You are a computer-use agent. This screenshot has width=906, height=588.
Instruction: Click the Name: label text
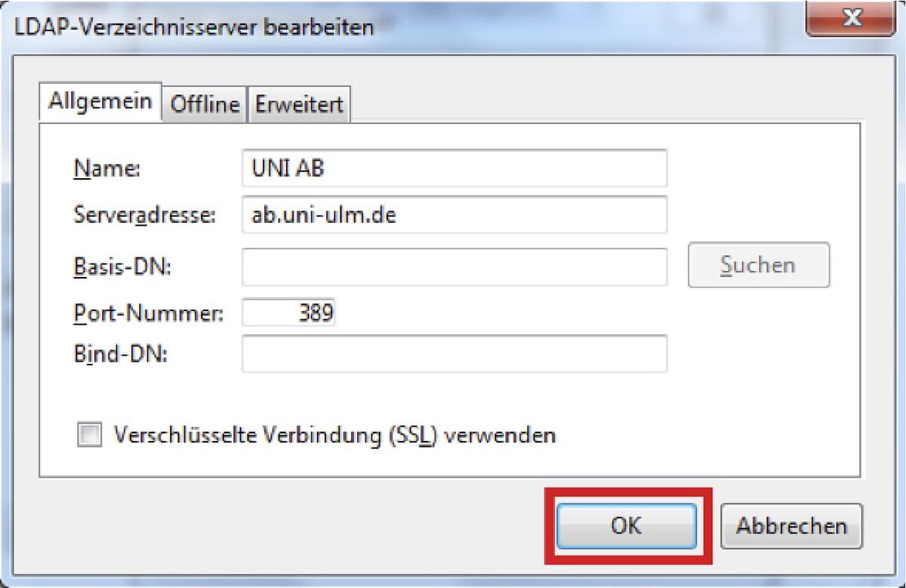[x=106, y=169]
